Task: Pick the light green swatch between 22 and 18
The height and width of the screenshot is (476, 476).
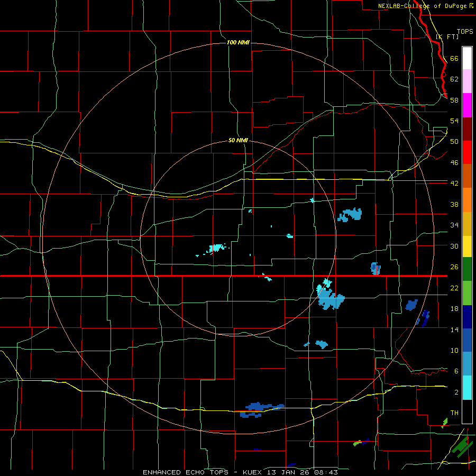Action: point(467,293)
